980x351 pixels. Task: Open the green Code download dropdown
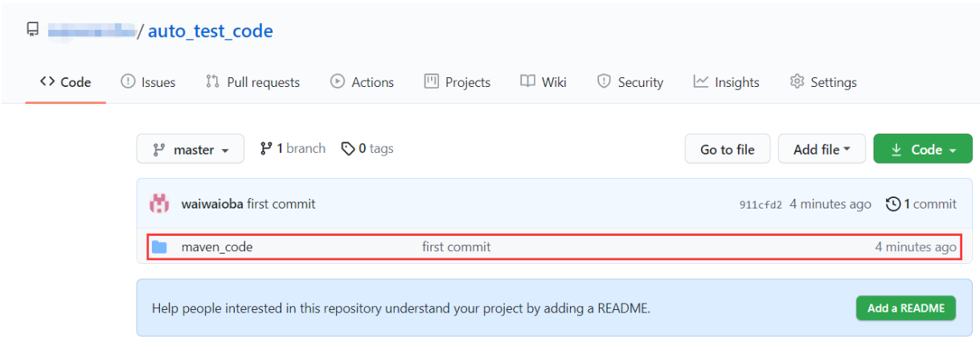(x=923, y=149)
